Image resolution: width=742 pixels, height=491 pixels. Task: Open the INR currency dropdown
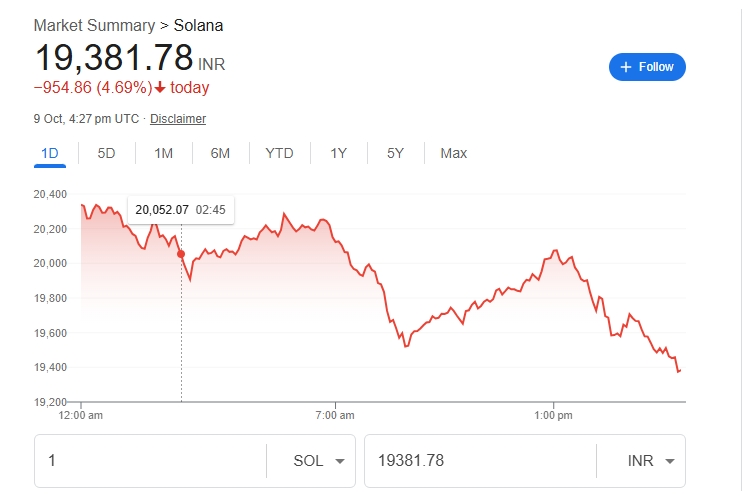(650, 461)
